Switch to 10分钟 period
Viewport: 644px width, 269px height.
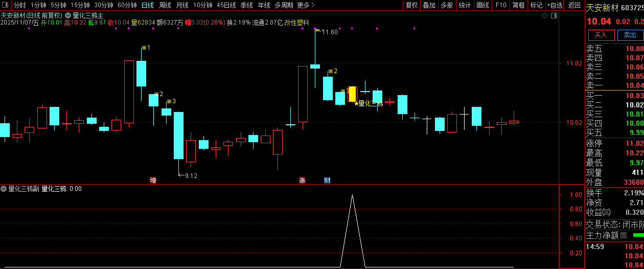(202, 5)
